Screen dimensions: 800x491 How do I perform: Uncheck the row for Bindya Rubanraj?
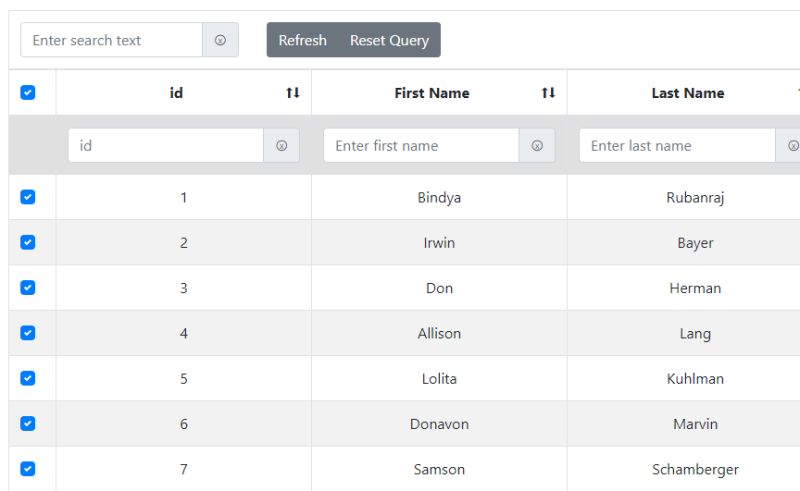(x=28, y=197)
